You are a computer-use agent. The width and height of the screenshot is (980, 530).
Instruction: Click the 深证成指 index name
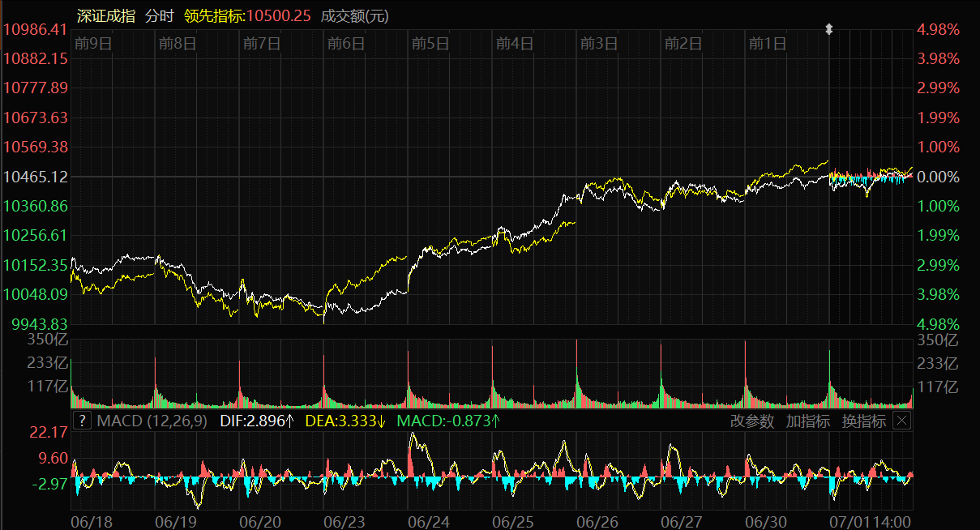point(106,15)
